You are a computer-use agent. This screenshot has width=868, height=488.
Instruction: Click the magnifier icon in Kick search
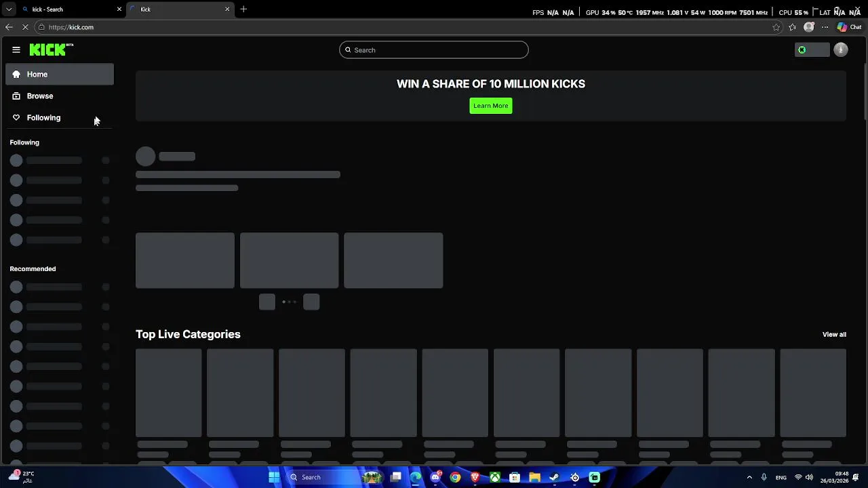coord(348,49)
